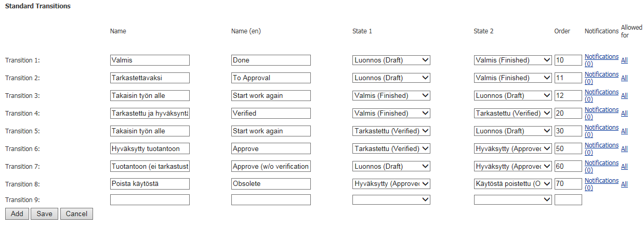
Task: Open State 2 dropdown for Transition 8
Action: [512, 184]
